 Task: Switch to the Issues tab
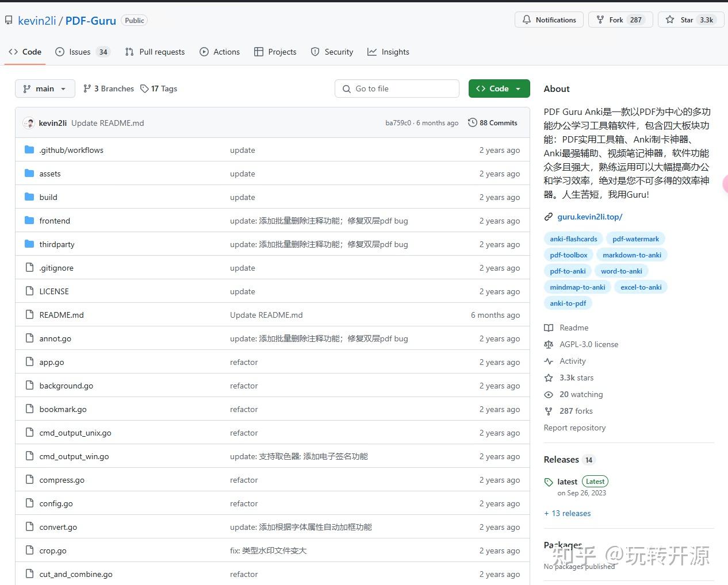[82, 52]
